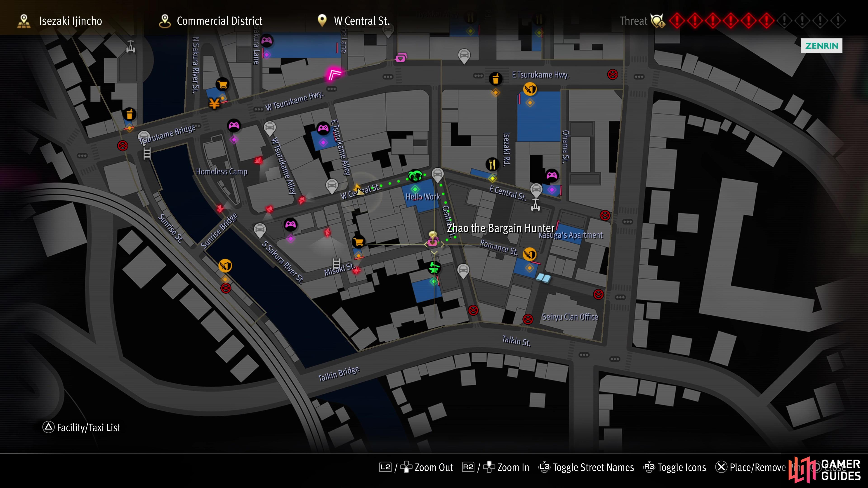Click the gamepad icon near Ohama St.
The width and height of the screenshot is (868, 488).
pos(552,176)
